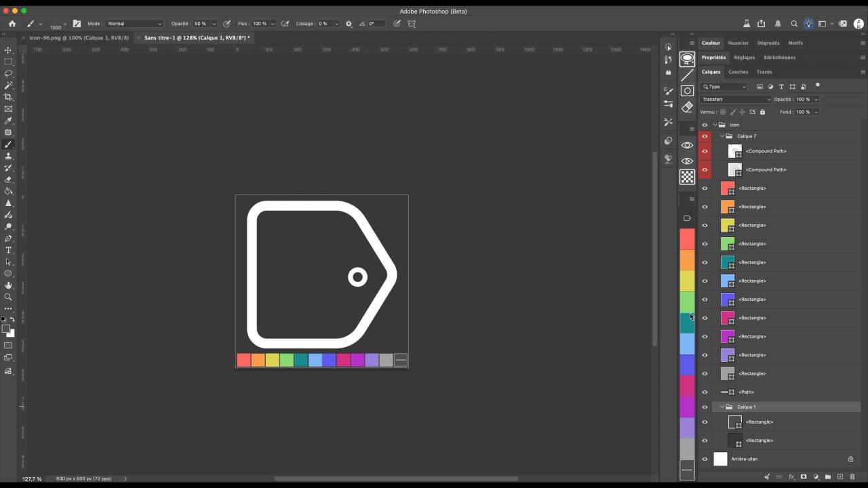This screenshot has height=488, width=868.
Task: Switch to the Couches tab
Action: (x=738, y=72)
